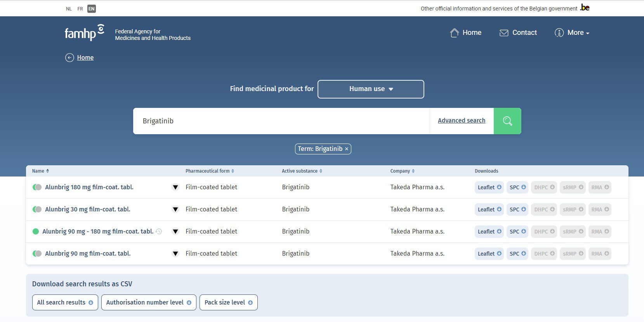Download SPC for Alunbrig 90 mg - 180 mg
Screen dimensions: 644x322
pos(517,232)
